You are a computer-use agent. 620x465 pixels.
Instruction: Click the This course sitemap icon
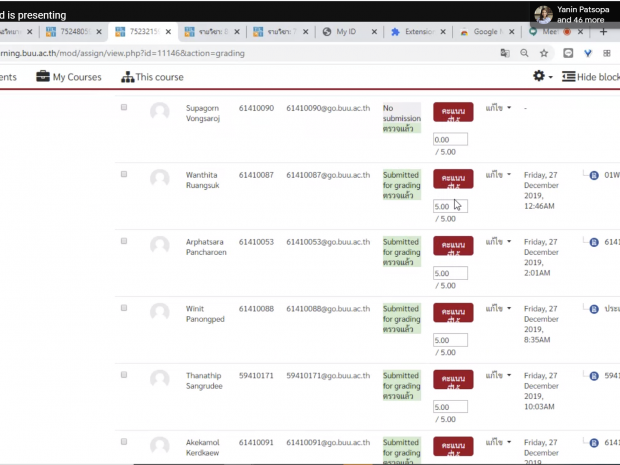tap(128, 77)
